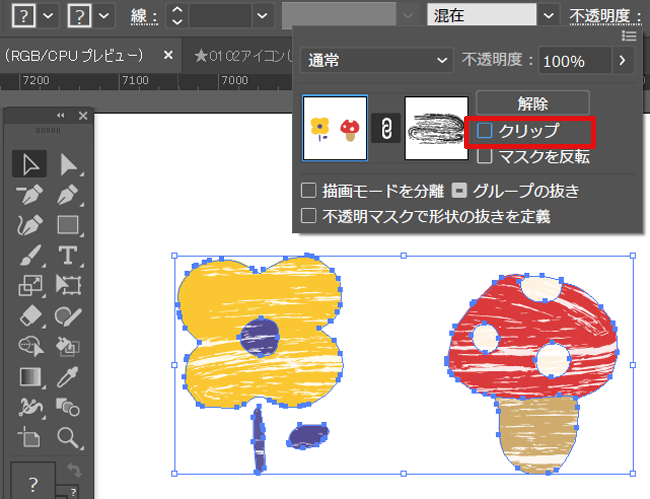The height and width of the screenshot is (499, 650).
Task: Click the link icon between the thumbnails
Action: pyautogui.click(x=385, y=128)
